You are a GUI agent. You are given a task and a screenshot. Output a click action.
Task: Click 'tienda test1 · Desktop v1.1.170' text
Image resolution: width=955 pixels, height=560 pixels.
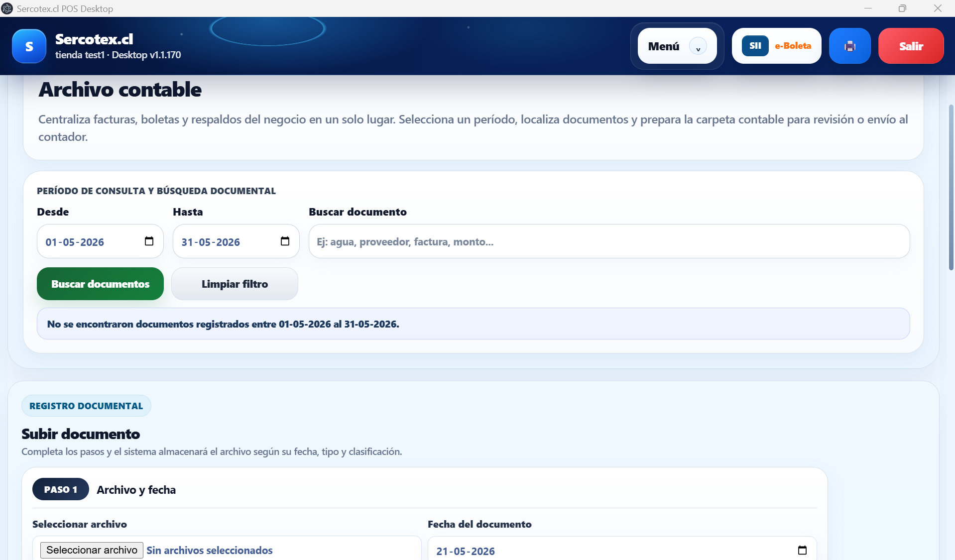click(x=118, y=55)
